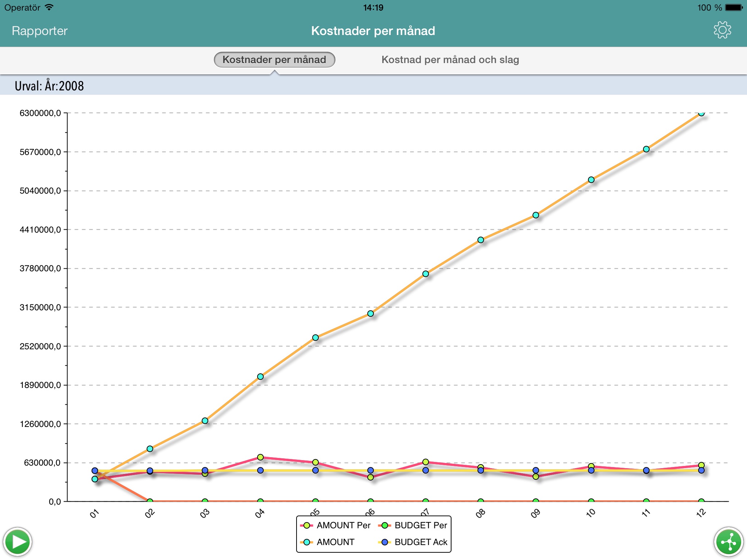The width and height of the screenshot is (747, 560).
Task: Tap the 04 month axis label
Action: (x=260, y=513)
